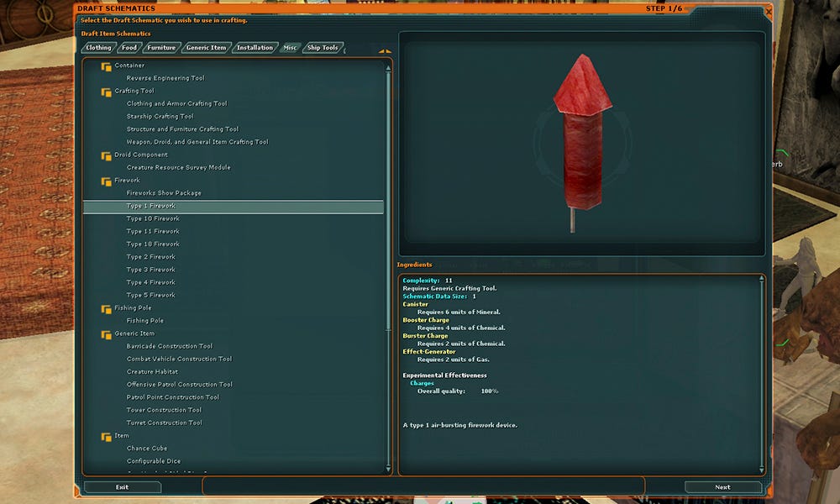Click schematic list scroll-down arrow
The image size is (840, 504).
(388, 469)
